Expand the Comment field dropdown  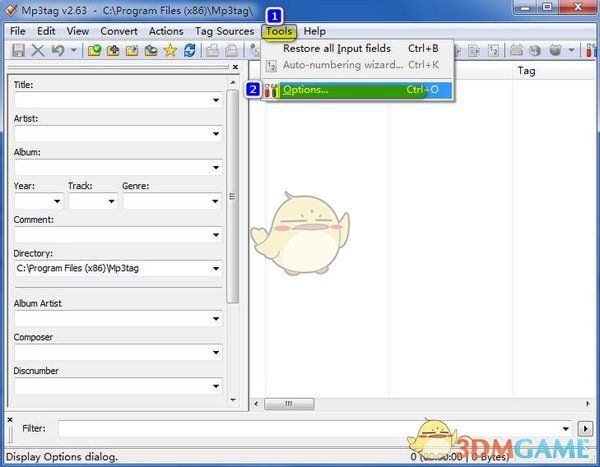coord(216,235)
